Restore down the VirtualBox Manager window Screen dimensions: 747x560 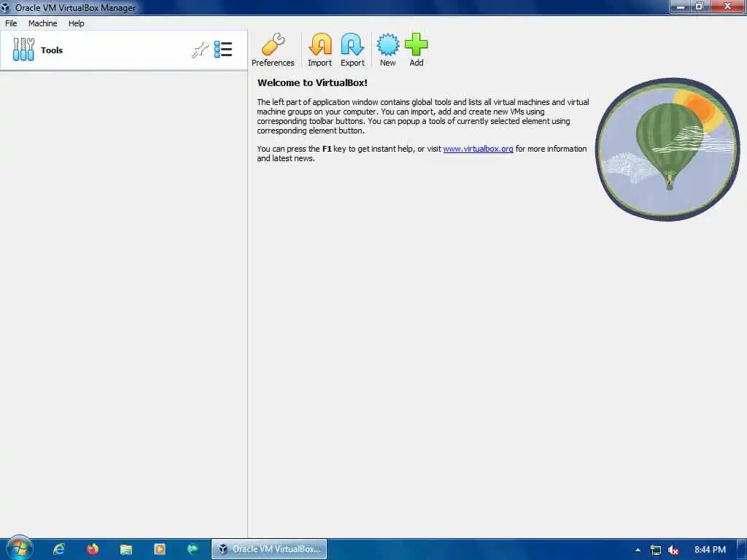pyautogui.click(x=700, y=7)
